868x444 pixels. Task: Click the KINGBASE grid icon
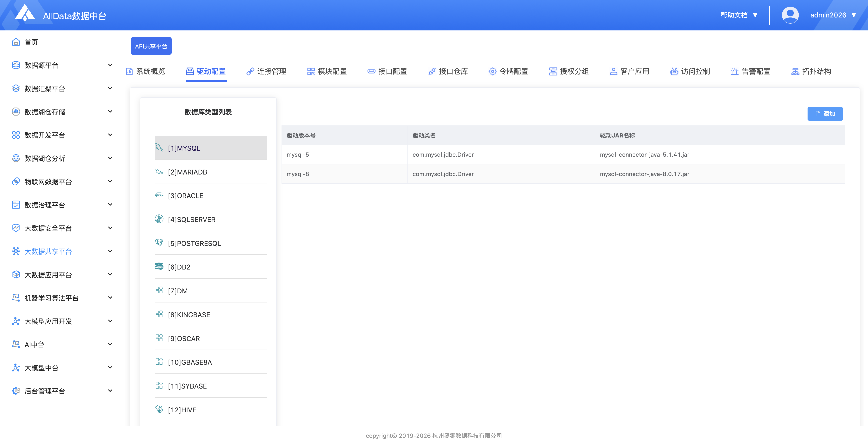(x=159, y=314)
